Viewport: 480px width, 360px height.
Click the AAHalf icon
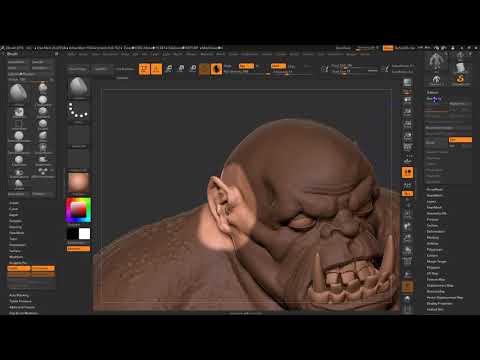(407, 136)
